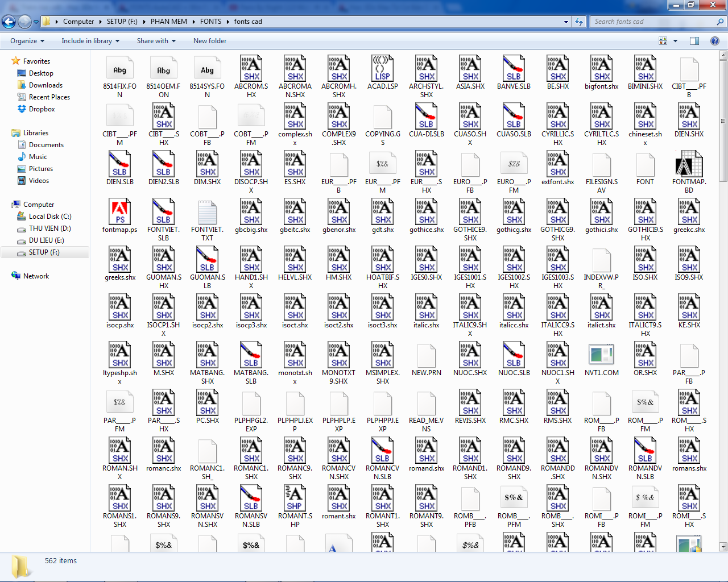The width and height of the screenshot is (728, 582).
Task: Select the ROMANT.SHP shape file icon
Action: (x=295, y=498)
